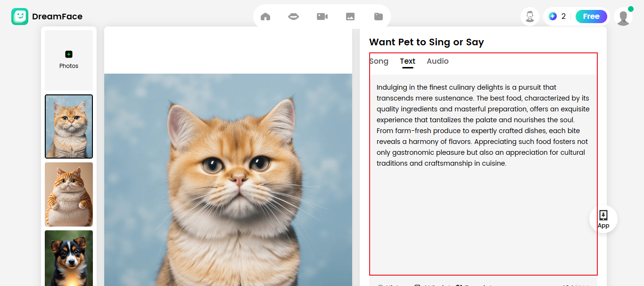This screenshot has height=286, width=644.
Task: Open the video camera icon section
Action: (322, 17)
